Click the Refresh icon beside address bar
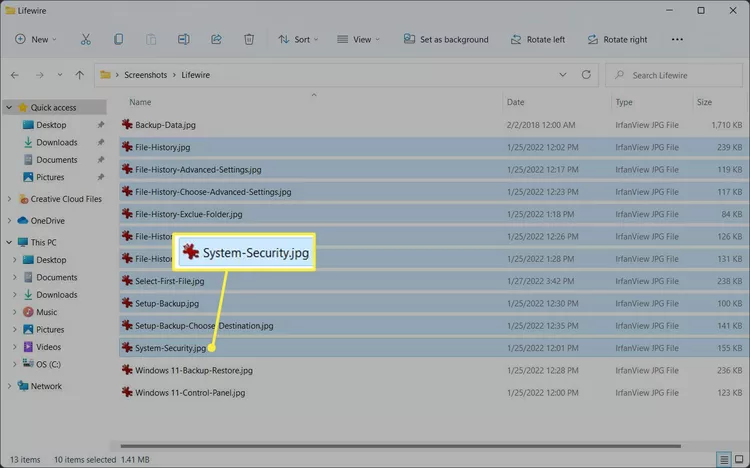The image size is (750, 468). pyautogui.click(x=587, y=75)
